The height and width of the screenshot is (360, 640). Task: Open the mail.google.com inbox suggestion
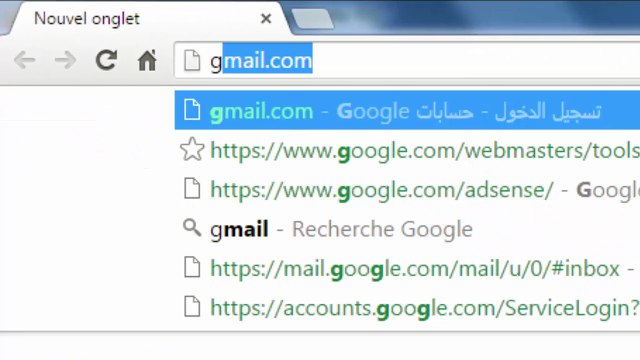407,268
